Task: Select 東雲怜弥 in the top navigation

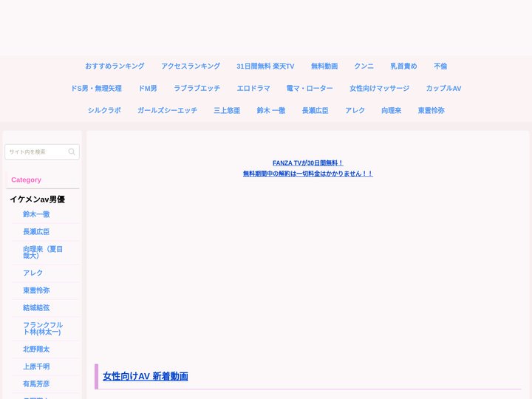Action: [x=432, y=110]
